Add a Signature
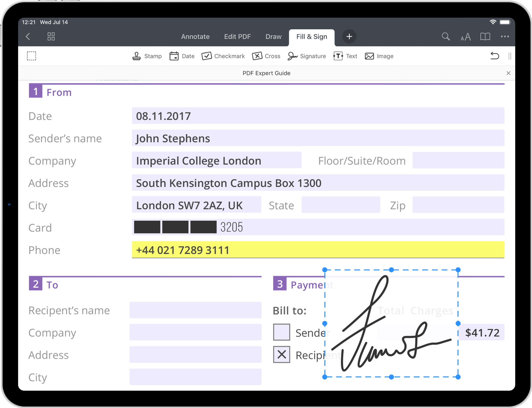 tap(307, 56)
